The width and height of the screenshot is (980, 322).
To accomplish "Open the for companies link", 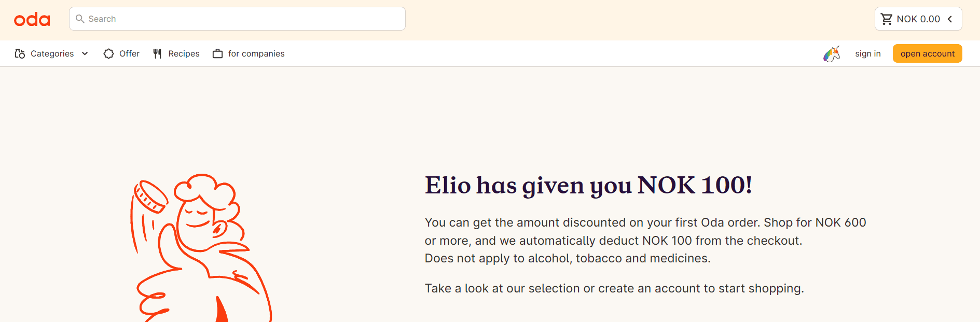I will click(256, 54).
